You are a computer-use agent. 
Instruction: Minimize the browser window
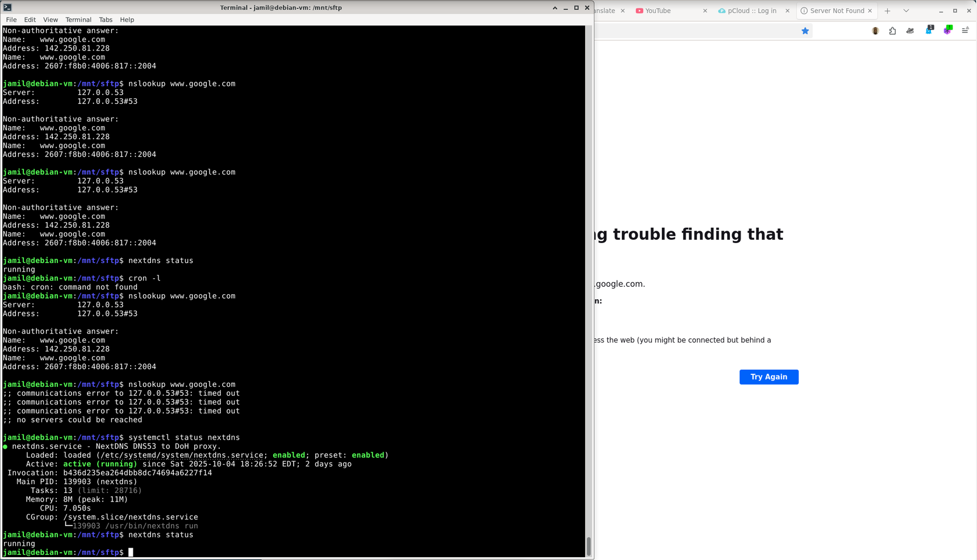pos(941,11)
